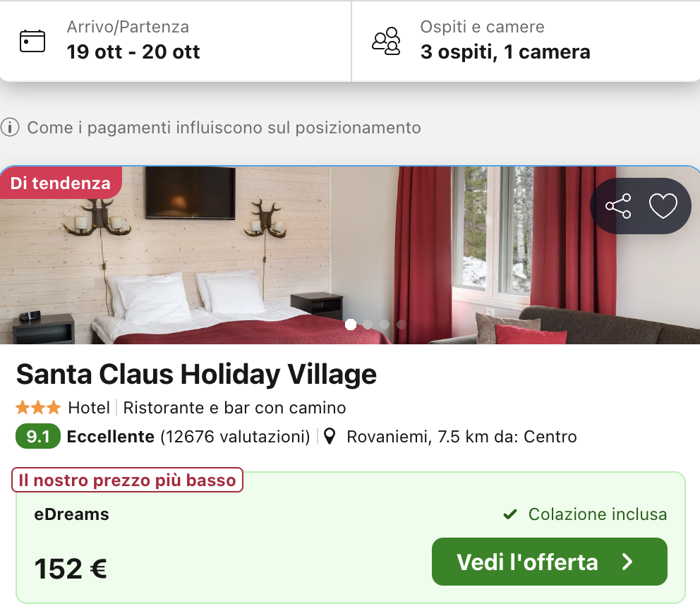Click the three-star hotel rating icons
This screenshot has height=611, width=700.
tap(38, 408)
